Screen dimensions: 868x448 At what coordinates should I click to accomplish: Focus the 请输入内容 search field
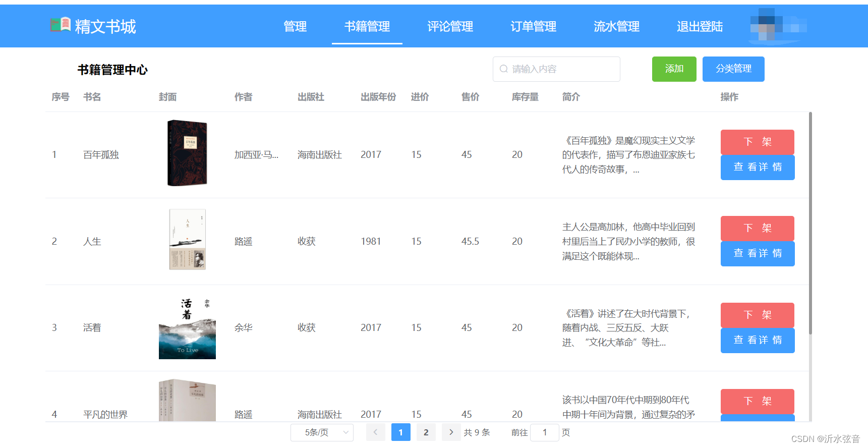[556, 69]
